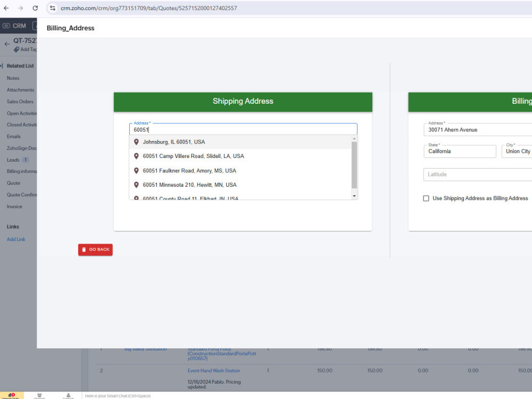532x399 pixels.
Task: Select location pin for Johnsburg, IL 60051
Action: [136, 142]
